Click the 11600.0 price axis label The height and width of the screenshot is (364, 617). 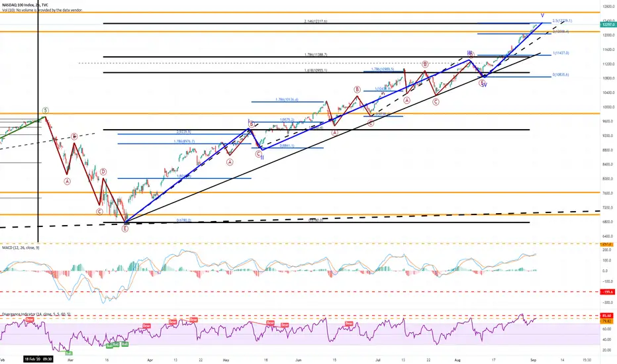tap(608, 50)
